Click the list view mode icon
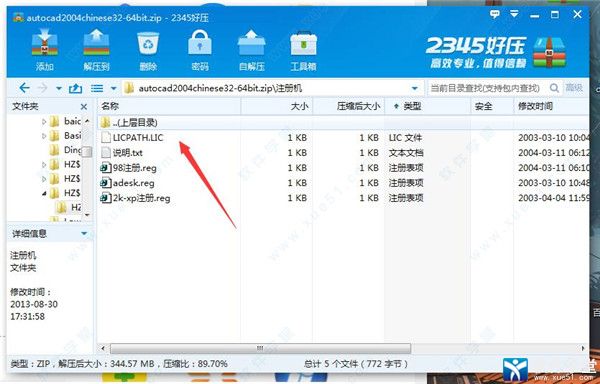The width and height of the screenshot is (600, 384). [97, 89]
